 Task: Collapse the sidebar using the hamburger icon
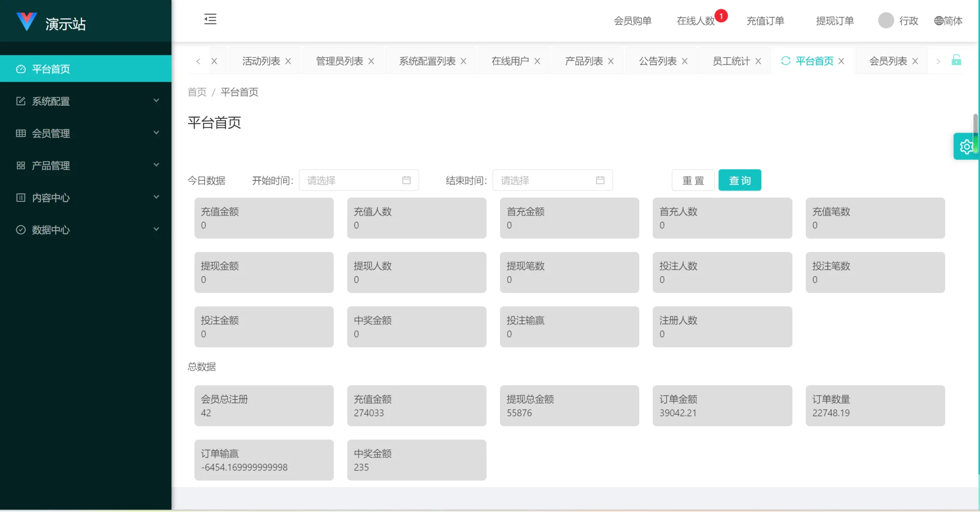(210, 20)
